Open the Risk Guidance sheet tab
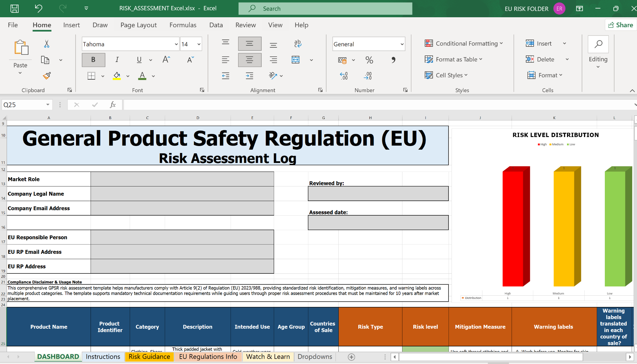 (x=149, y=356)
